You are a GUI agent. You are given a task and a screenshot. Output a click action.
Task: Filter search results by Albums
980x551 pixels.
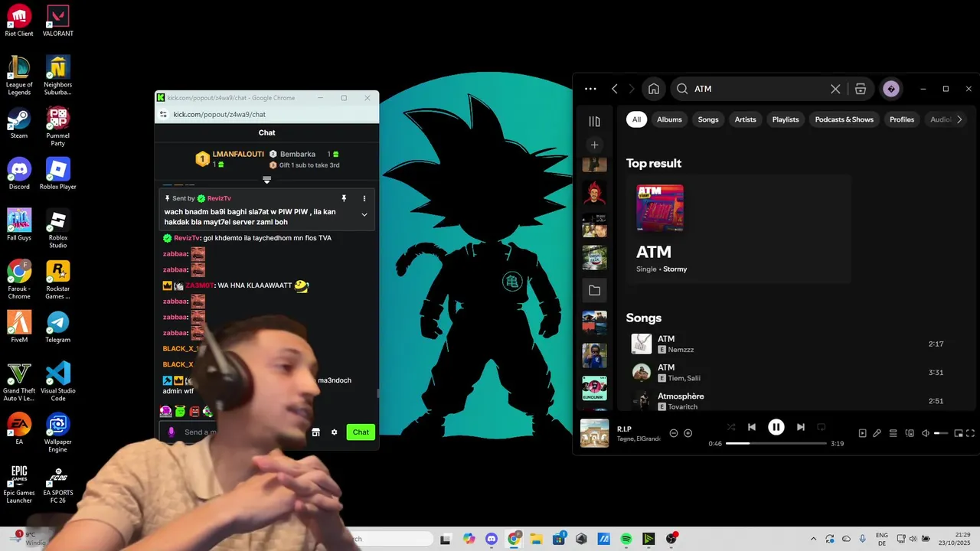(669, 119)
